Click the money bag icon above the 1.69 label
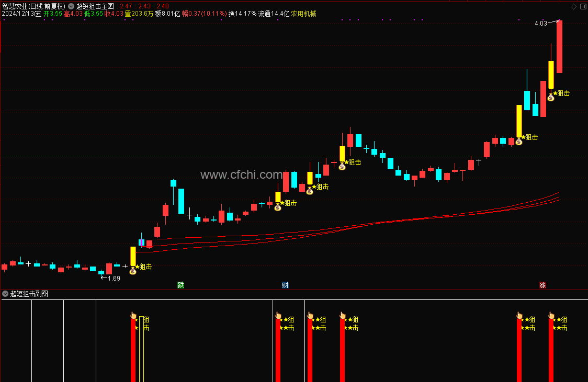 (133, 270)
